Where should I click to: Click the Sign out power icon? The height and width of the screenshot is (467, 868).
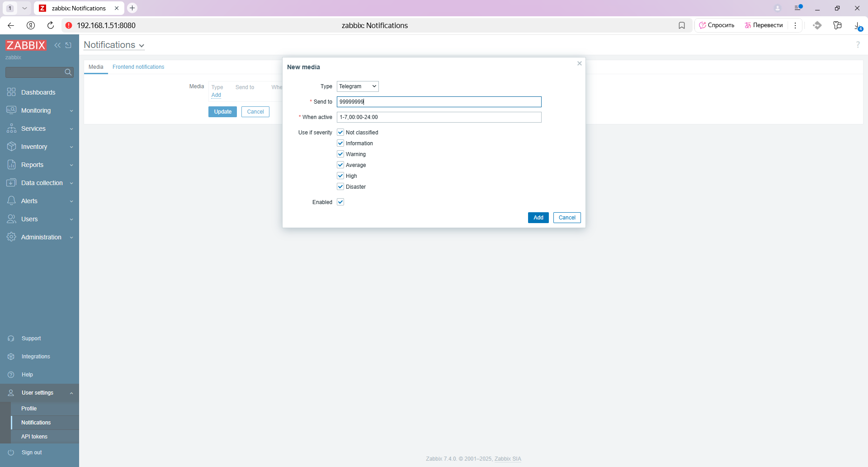tap(11, 453)
